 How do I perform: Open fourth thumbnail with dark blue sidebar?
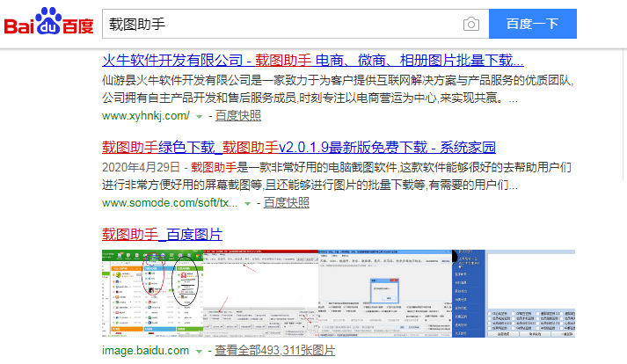click(514, 294)
